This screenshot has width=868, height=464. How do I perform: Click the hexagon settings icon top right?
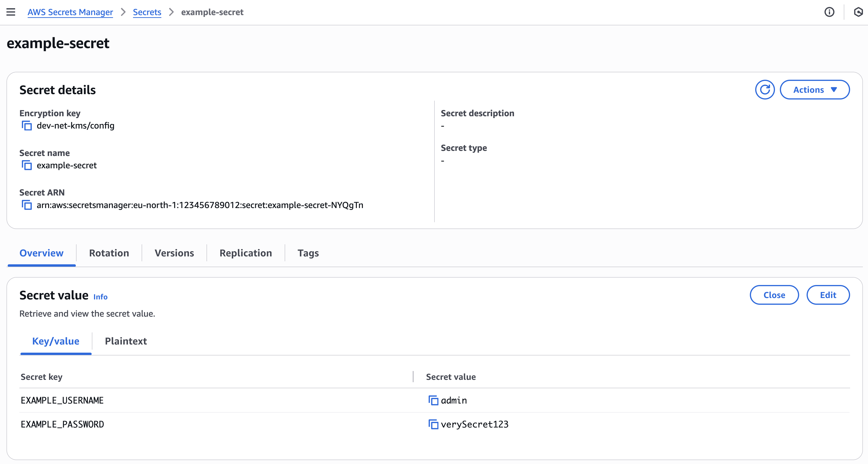pos(858,12)
